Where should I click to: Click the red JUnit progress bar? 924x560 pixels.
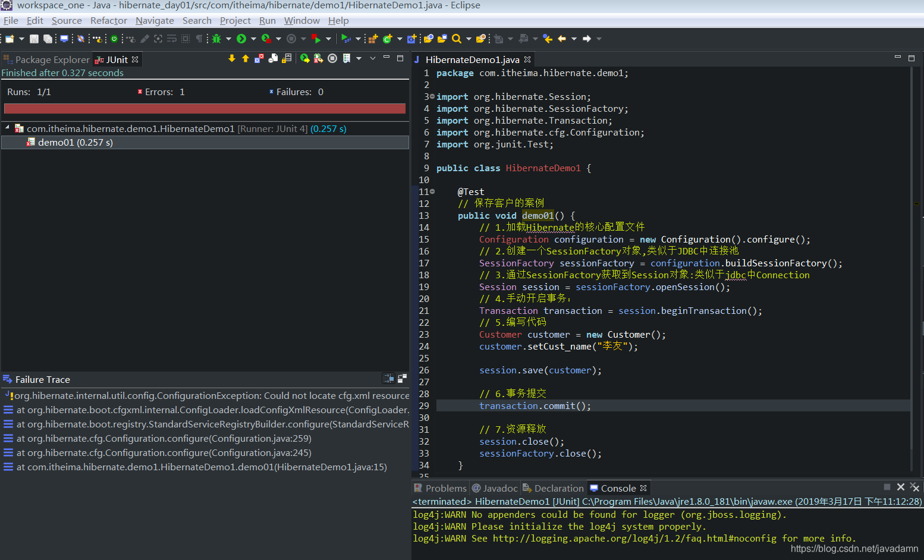pyautogui.click(x=205, y=108)
